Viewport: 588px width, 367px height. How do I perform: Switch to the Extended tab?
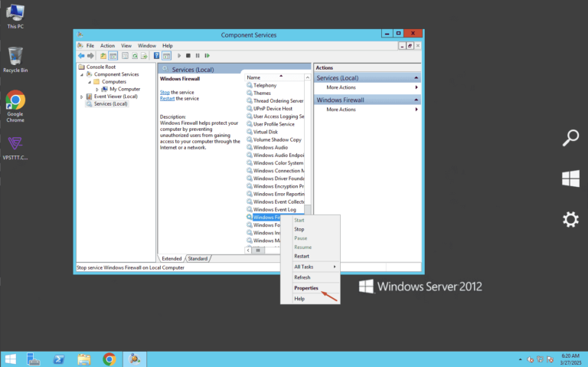(x=171, y=258)
